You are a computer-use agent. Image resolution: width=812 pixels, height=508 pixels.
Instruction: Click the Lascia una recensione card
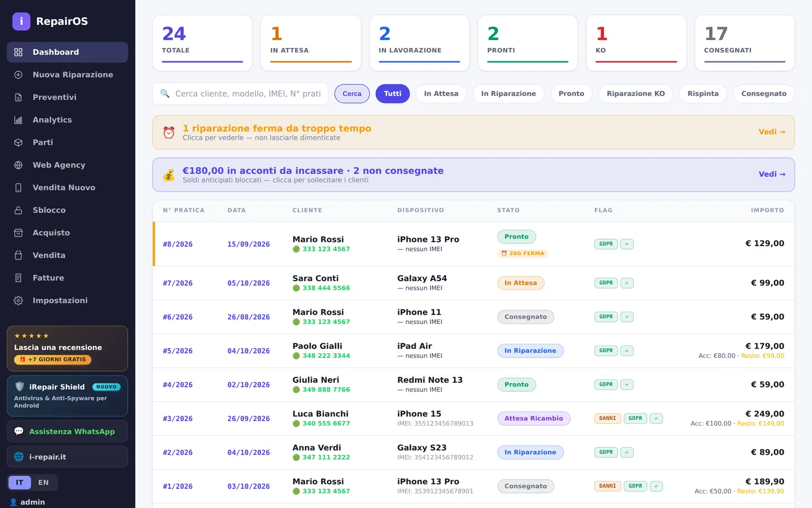tap(67, 348)
